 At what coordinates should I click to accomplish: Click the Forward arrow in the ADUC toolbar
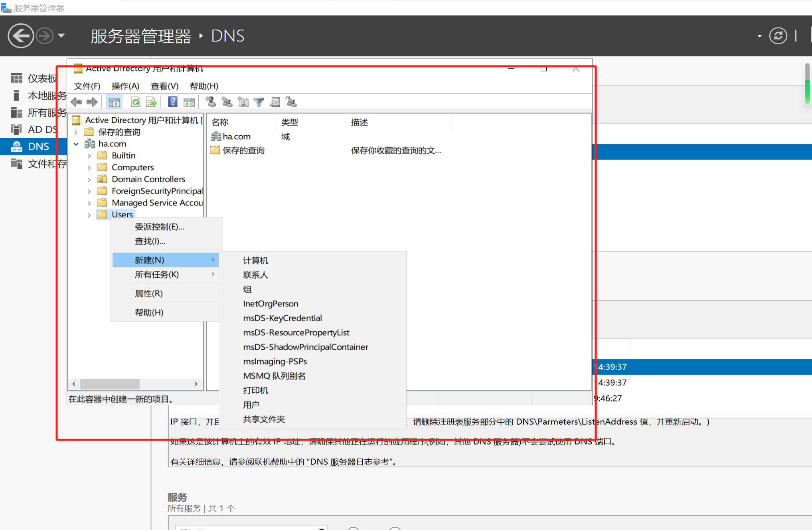click(x=92, y=102)
